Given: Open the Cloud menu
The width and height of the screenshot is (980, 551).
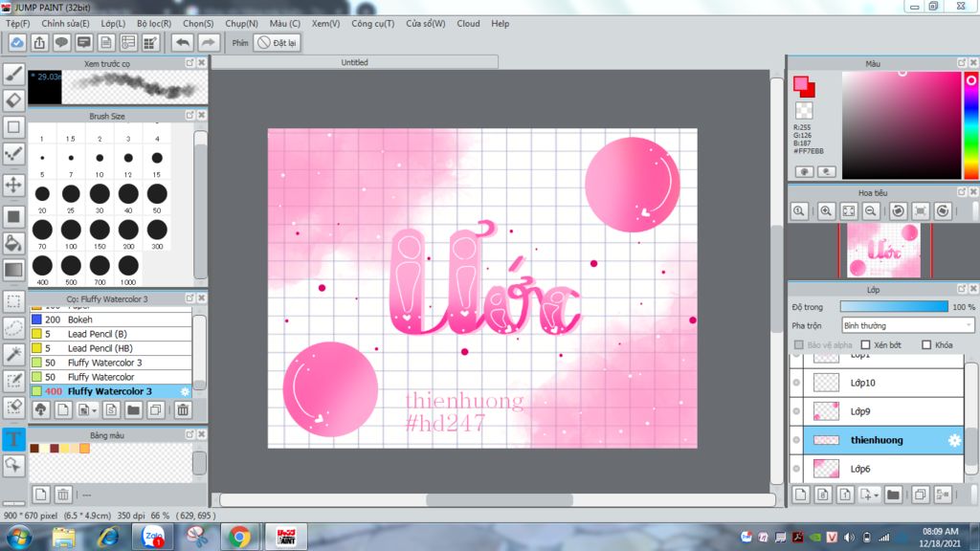Looking at the screenshot, I should (x=468, y=24).
